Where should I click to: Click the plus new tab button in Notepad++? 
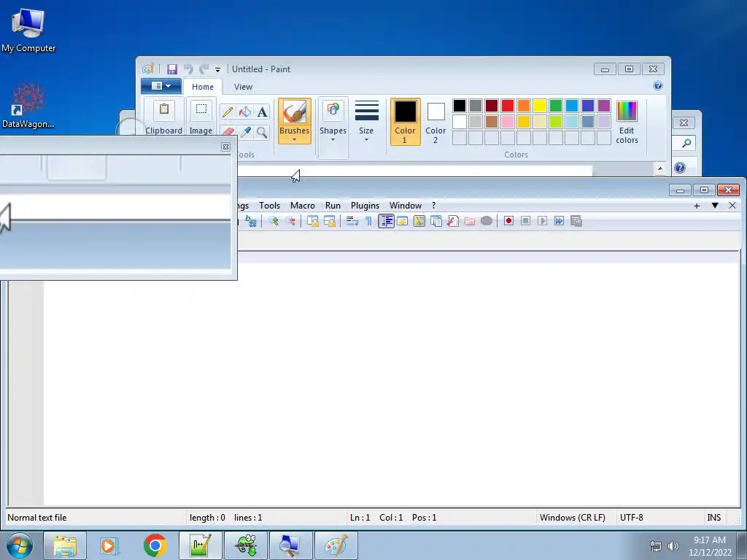[697, 206]
